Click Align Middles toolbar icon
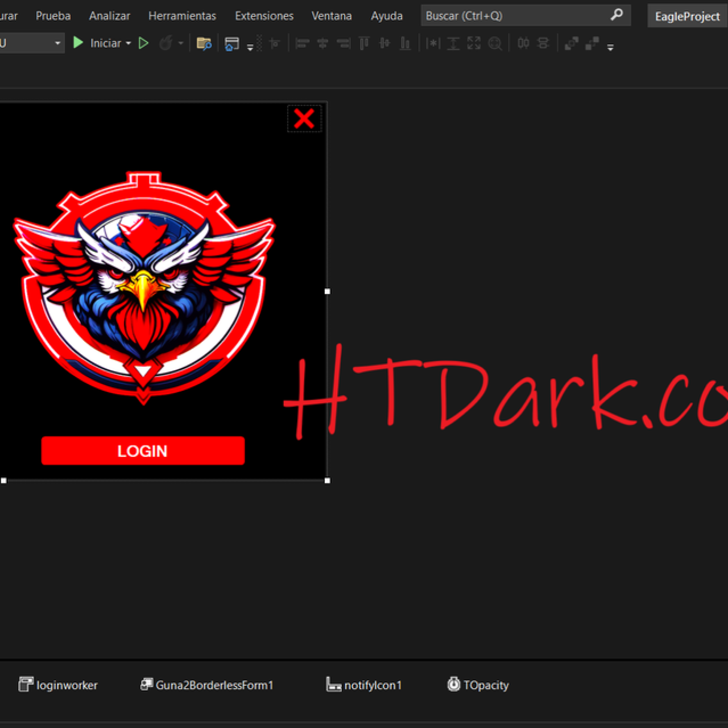This screenshot has height=728, width=728. tap(384, 43)
